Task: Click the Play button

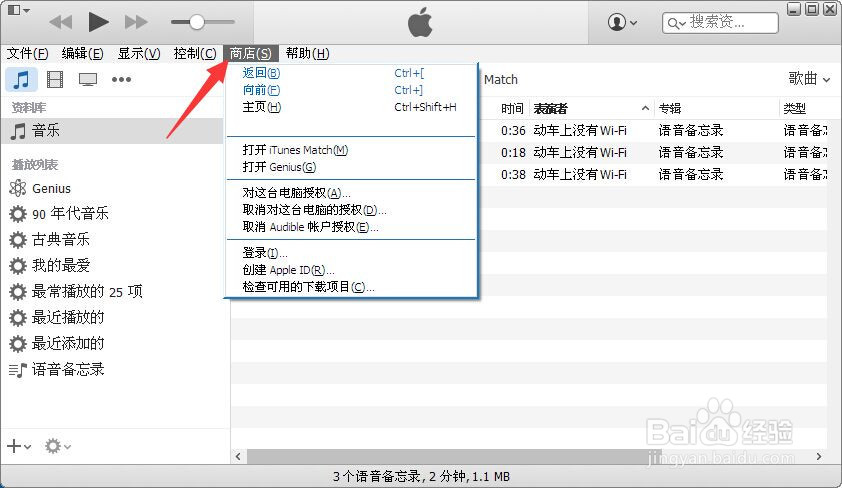Action: pos(98,22)
